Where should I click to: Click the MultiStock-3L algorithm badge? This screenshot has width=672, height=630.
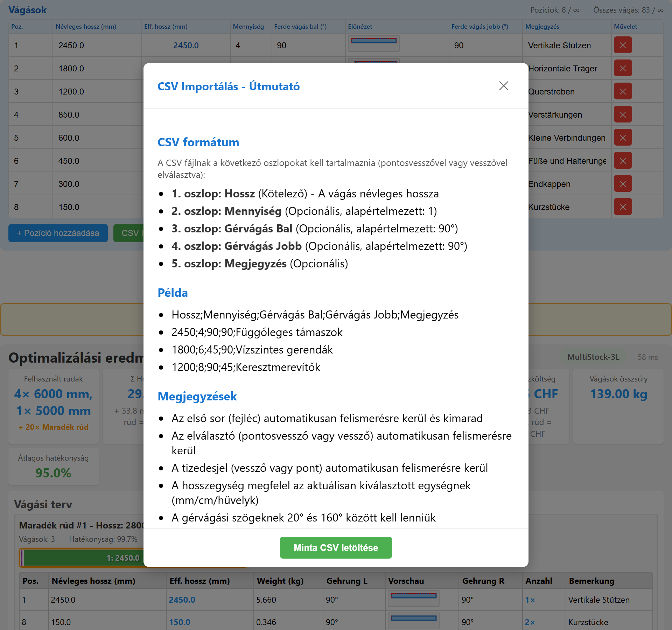(x=593, y=357)
